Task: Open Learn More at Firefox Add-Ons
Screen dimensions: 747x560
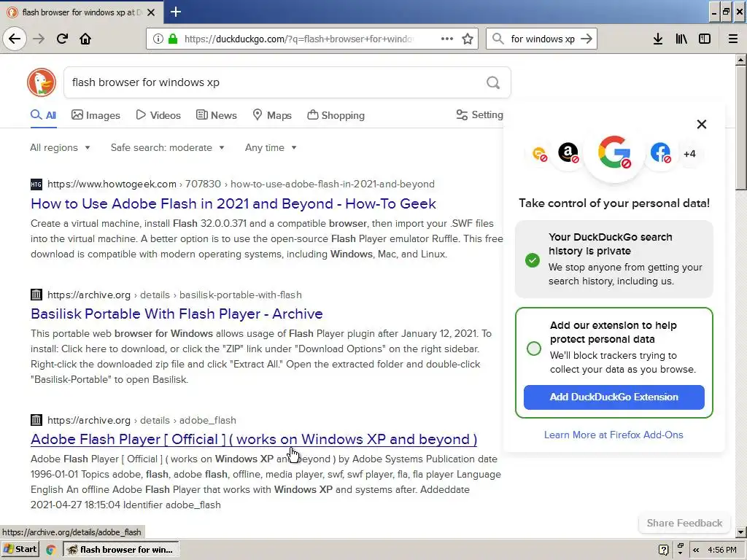Action: coord(614,435)
